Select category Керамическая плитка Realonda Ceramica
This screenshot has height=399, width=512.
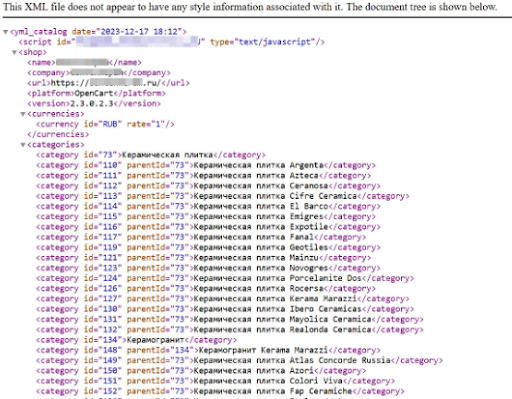[x=230, y=330]
